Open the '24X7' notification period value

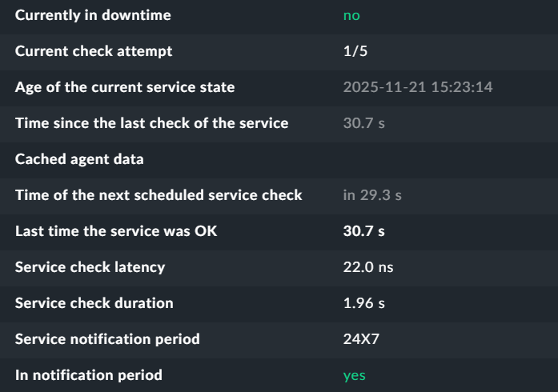pyautogui.click(x=360, y=339)
